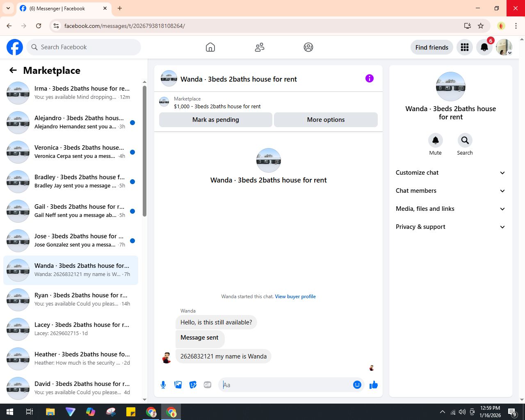Screen dimensions: 525x420
Task: Pick a GIF using the GIF icon
Action: point(208,385)
